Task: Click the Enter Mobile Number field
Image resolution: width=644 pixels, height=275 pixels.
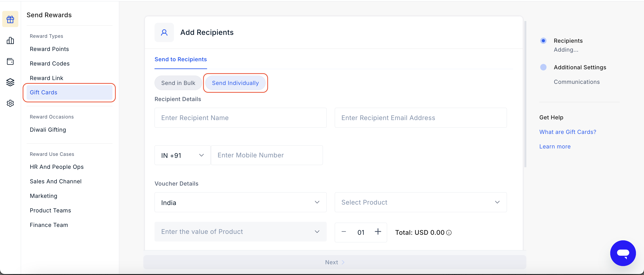Action: [x=267, y=155]
